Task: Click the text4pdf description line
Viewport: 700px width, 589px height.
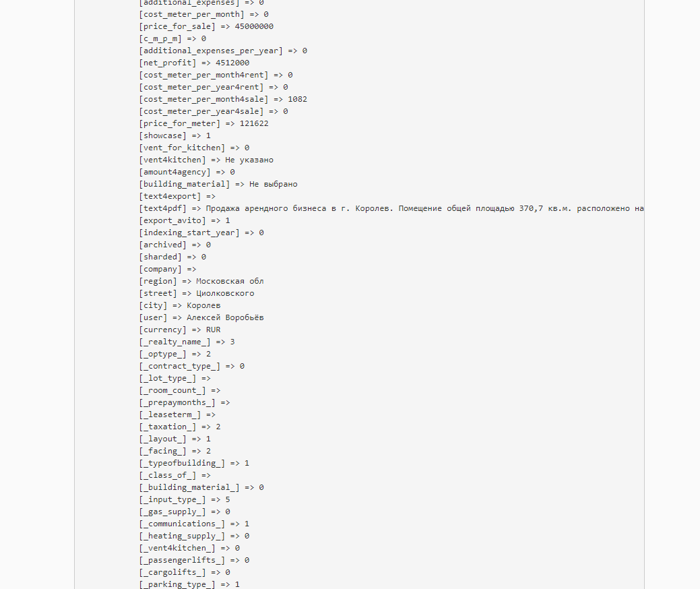Action: coord(391,208)
